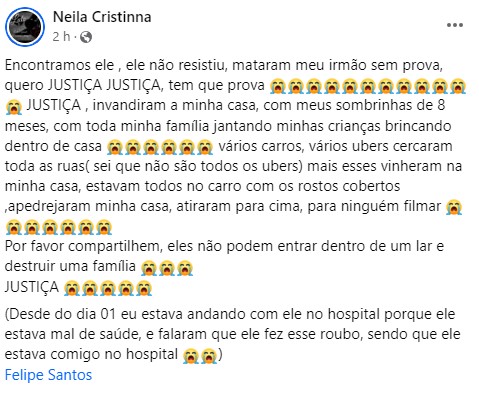Click the 2 h post timestamp
Image resolution: width=479 pixels, height=395 pixels.
coord(61,37)
